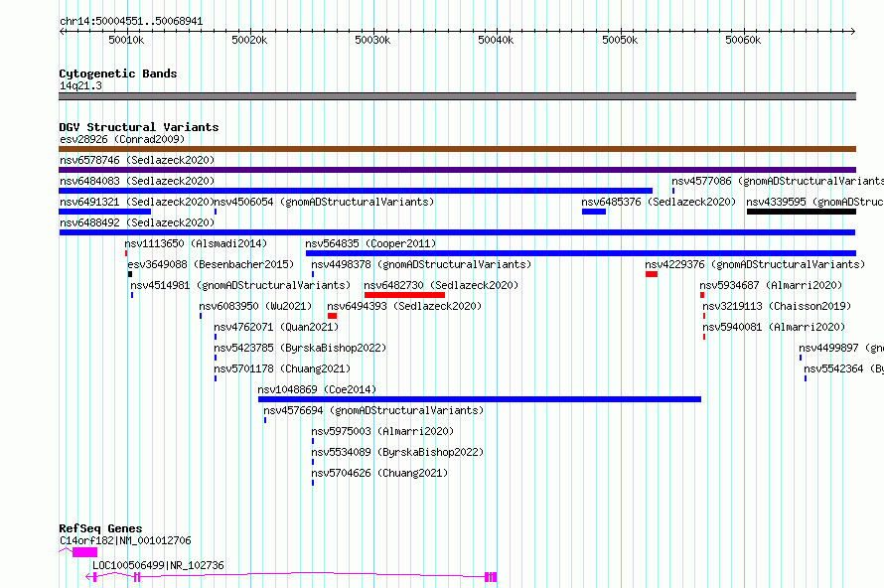Click the esv3649088 (Besenbacher2015) label
The image size is (884, 588).
pos(211,264)
